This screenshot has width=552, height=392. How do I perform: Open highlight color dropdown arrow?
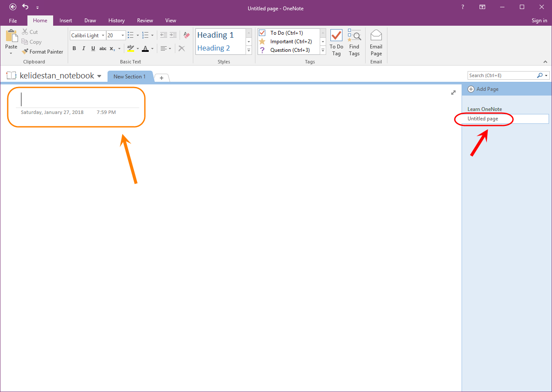pos(138,48)
